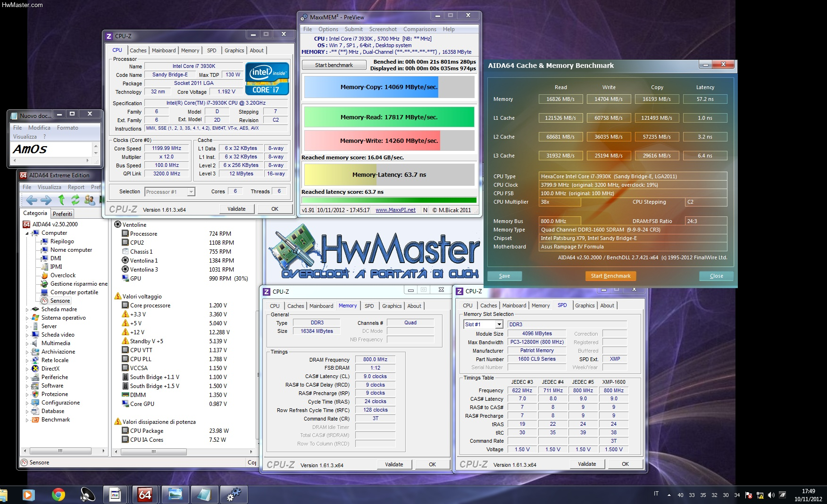Click the CPU Package sensor icon
Screen dimensions: 827x504
click(125, 430)
